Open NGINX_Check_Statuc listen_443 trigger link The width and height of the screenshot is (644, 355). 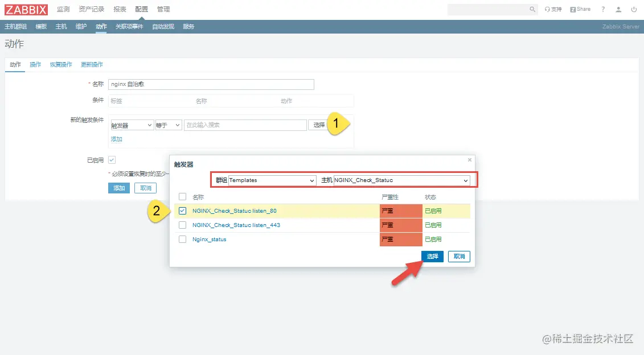click(x=236, y=225)
